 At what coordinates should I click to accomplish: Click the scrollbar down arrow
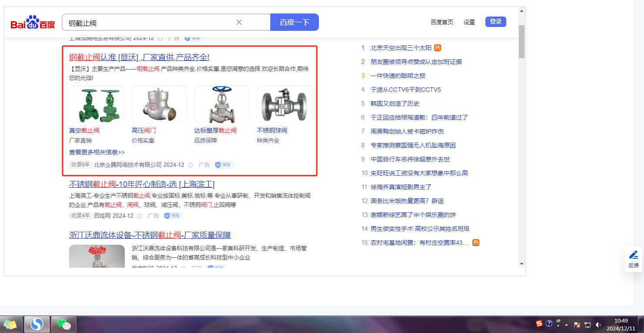pos(521,263)
